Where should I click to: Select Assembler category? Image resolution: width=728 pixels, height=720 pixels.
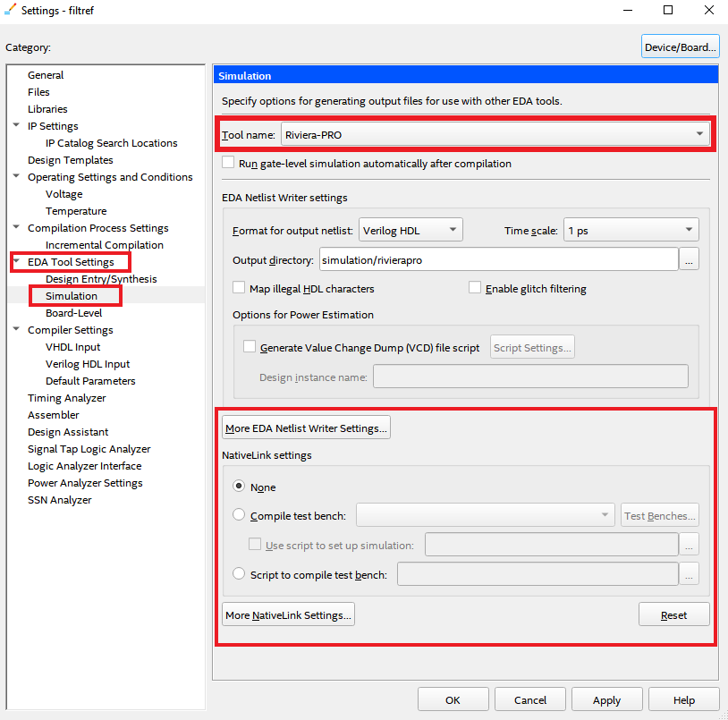coord(54,415)
